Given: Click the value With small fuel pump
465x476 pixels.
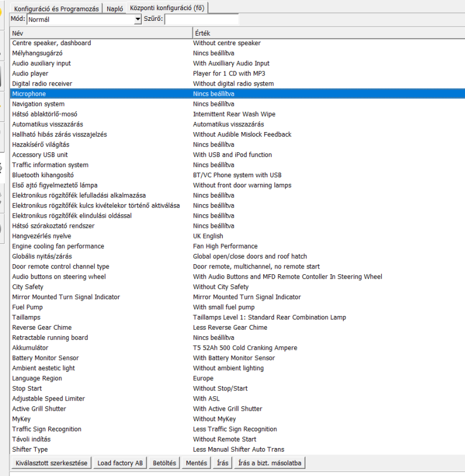Looking at the screenshot, I should tap(224, 308).
